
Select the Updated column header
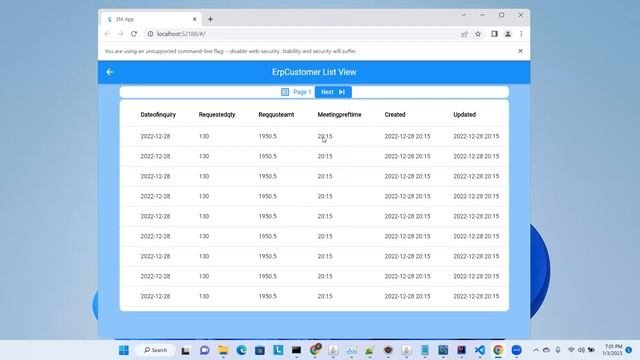464,115
